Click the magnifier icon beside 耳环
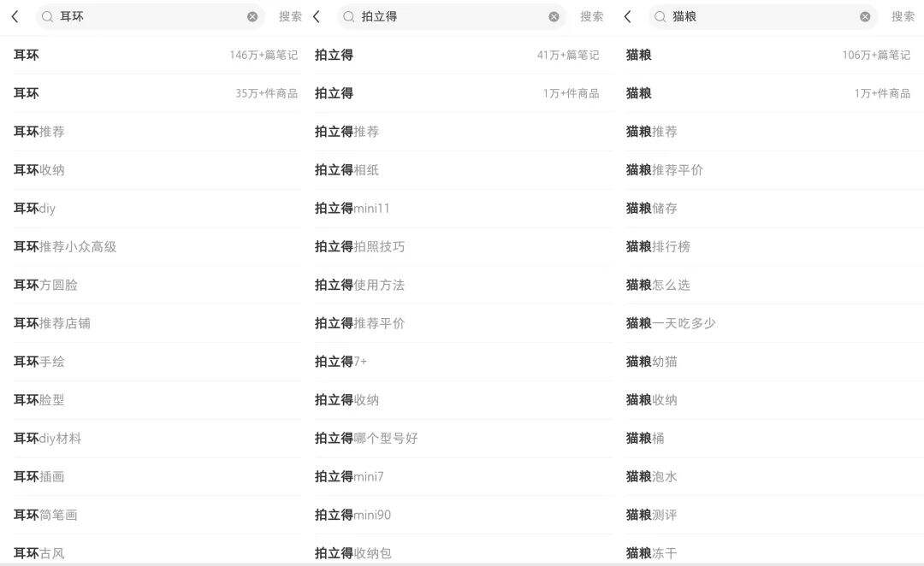 [x=48, y=17]
